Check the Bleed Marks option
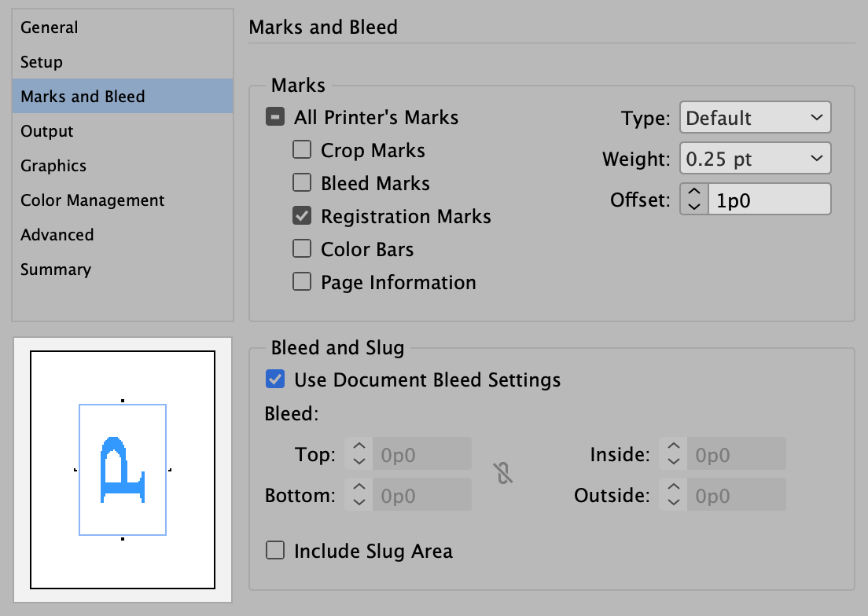This screenshot has width=868, height=616. point(302,182)
